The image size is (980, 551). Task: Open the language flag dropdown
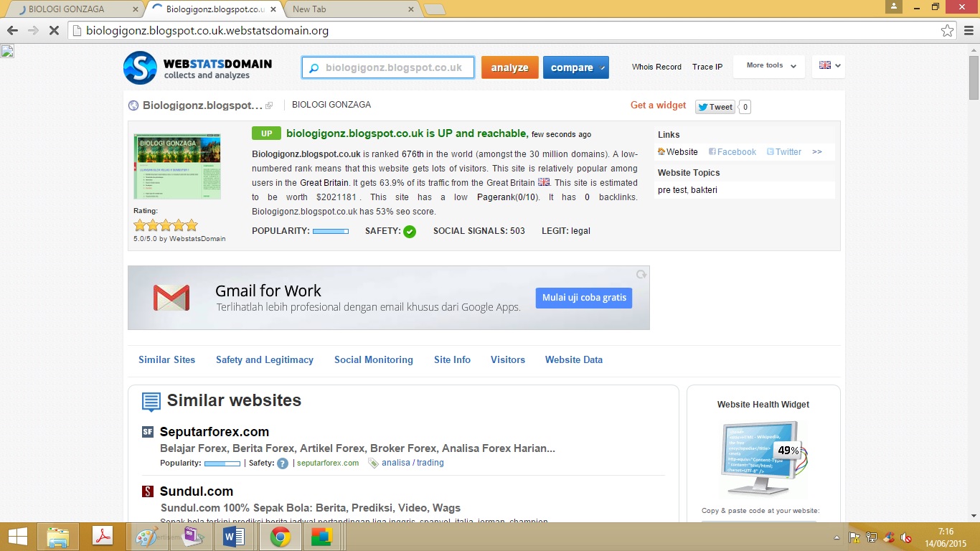tap(829, 66)
